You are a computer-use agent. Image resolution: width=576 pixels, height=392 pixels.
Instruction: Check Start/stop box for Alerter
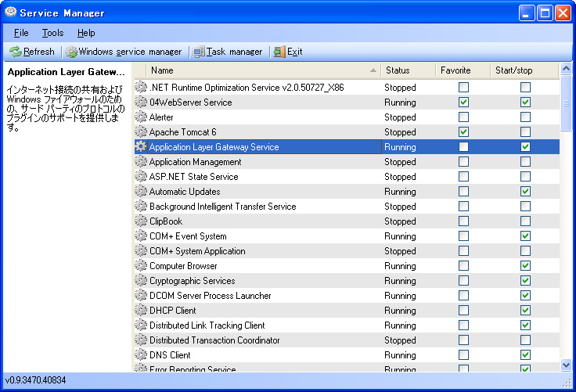(x=525, y=117)
